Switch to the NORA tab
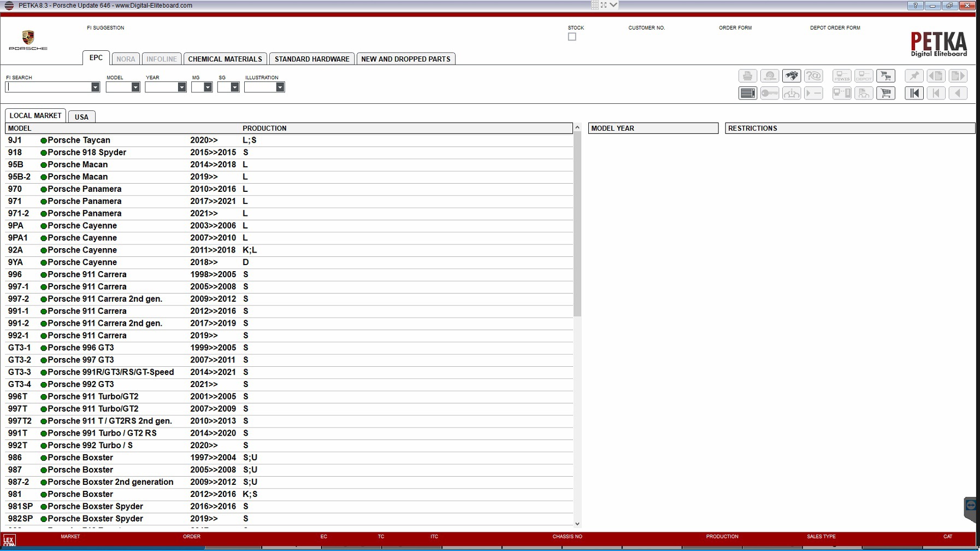The width and height of the screenshot is (980, 551). (126, 59)
